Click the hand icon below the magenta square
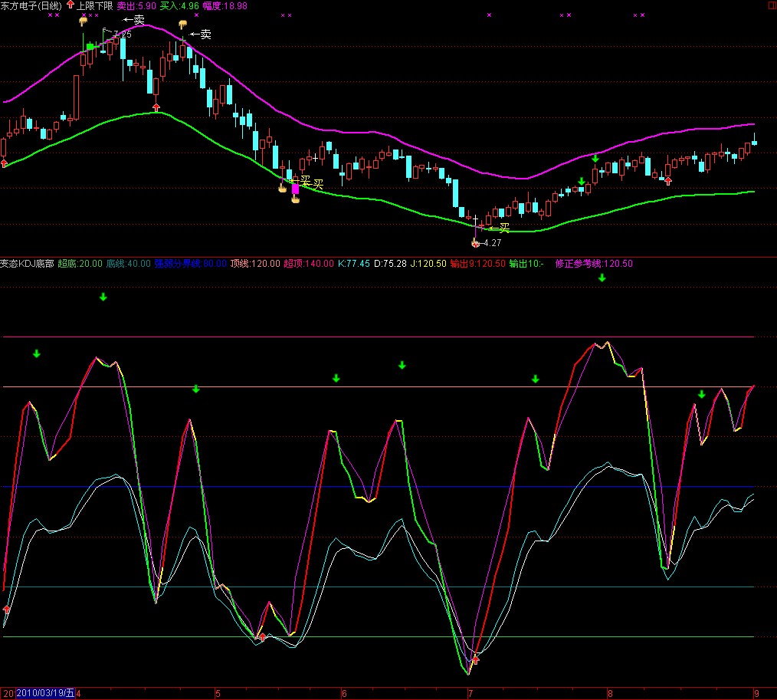777x700 pixels. click(x=295, y=199)
